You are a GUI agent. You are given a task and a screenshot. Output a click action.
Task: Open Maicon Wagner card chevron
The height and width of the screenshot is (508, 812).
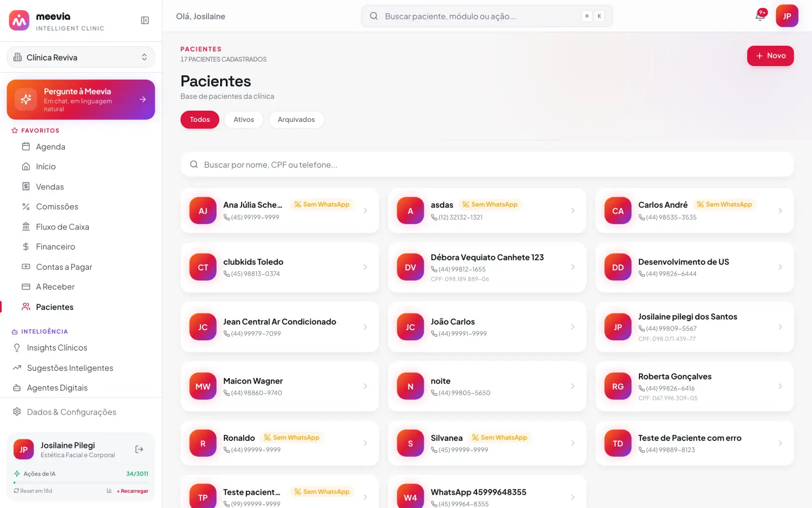[365, 386]
